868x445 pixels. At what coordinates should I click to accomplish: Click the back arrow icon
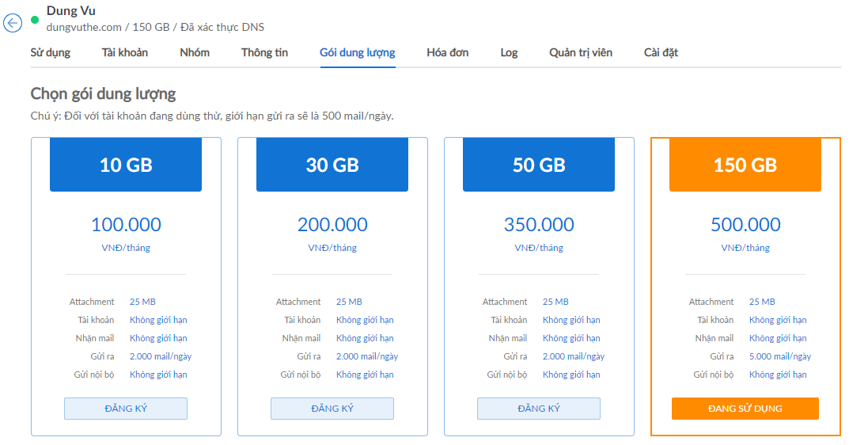click(13, 23)
